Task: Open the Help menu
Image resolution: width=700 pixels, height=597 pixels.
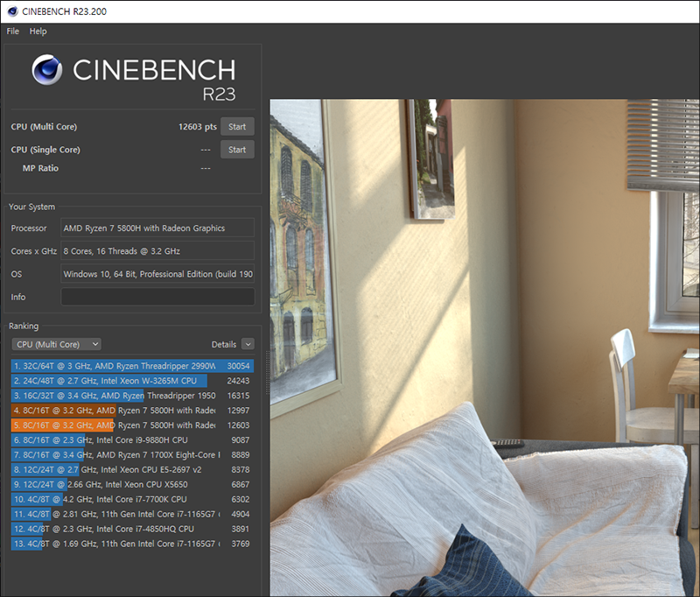Action: click(x=38, y=32)
